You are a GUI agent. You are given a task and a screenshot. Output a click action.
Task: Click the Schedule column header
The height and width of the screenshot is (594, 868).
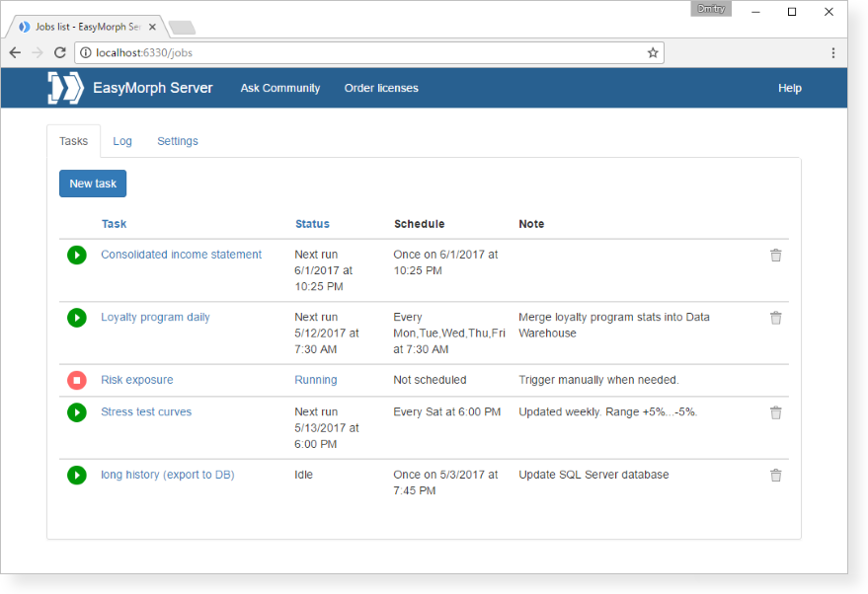point(419,224)
